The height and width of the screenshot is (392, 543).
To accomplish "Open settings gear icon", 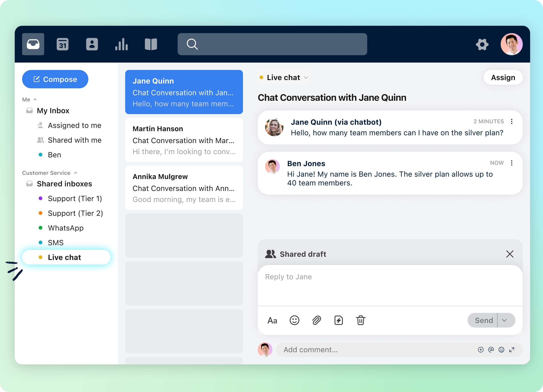I will tap(482, 44).
